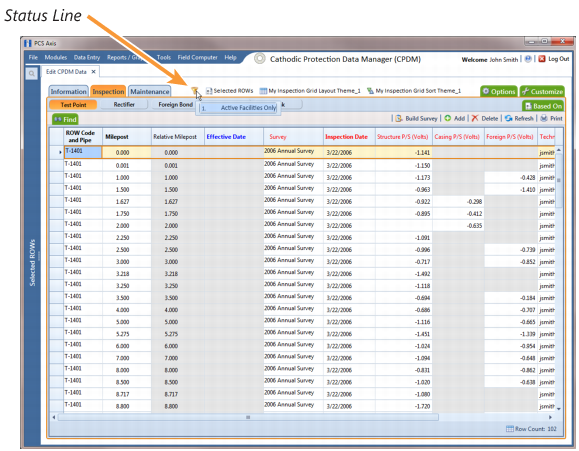Click the Foreign P/S value -0.428
The image size is (579, 451).
click(511, 177)
